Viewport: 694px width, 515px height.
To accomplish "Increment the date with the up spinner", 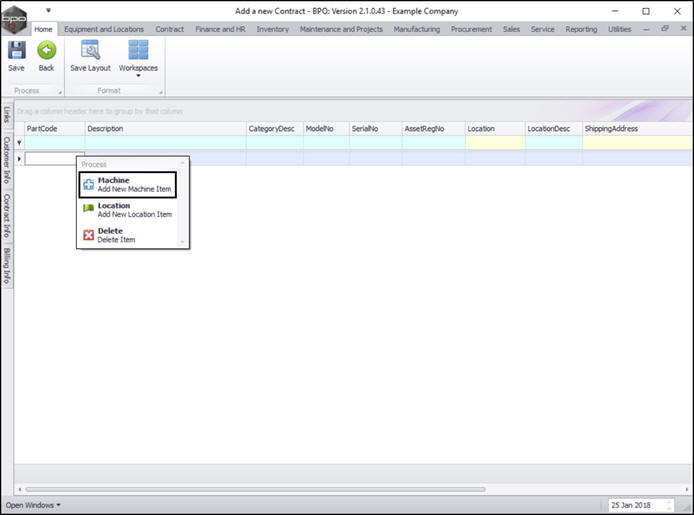I will [669, 502].
